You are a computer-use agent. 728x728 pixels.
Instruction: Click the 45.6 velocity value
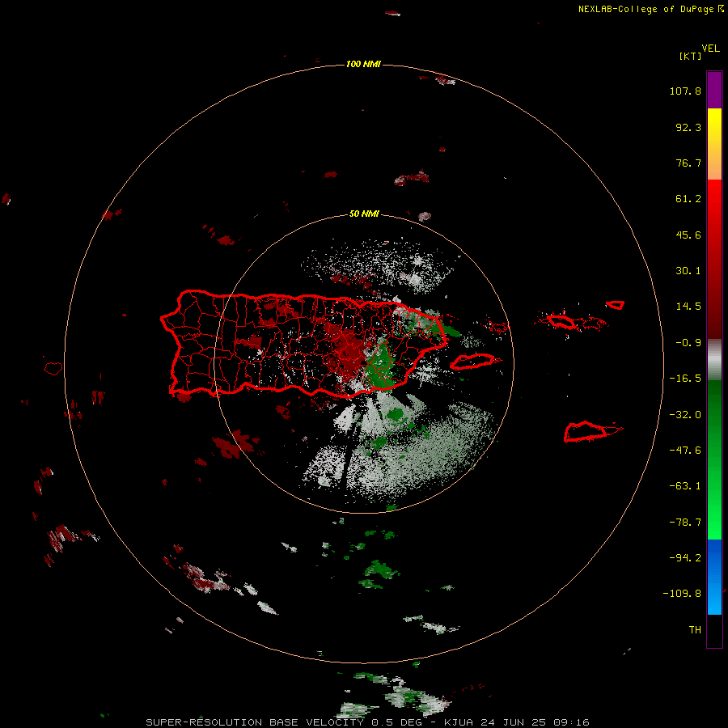coord(688,235)
